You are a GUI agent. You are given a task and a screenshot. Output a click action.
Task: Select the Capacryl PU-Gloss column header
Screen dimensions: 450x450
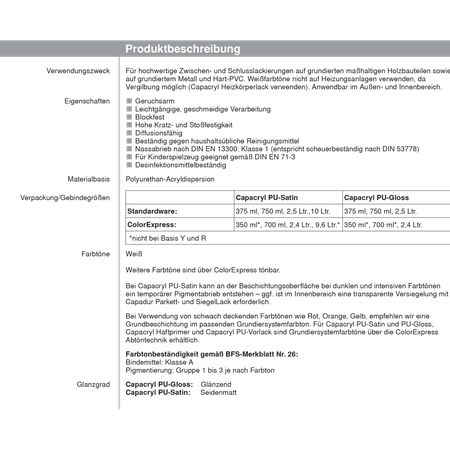click(376, 198)
